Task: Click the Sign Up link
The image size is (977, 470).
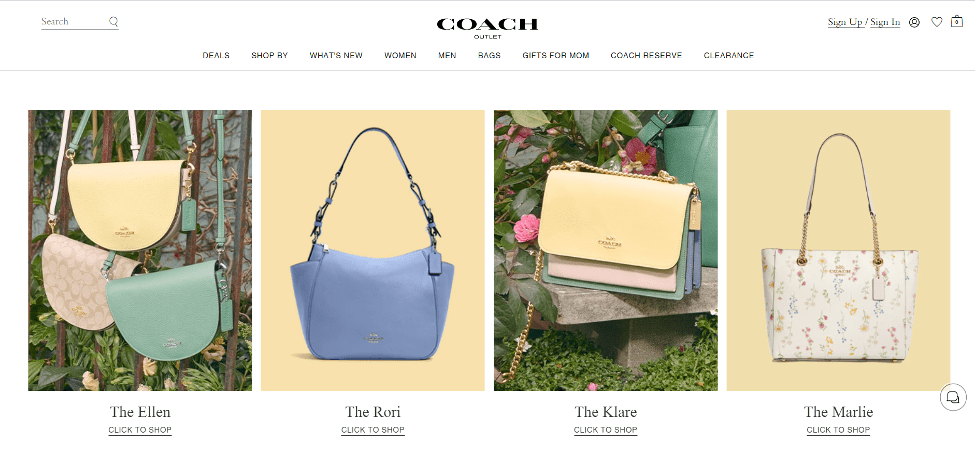Action: (x=845, y=22)
